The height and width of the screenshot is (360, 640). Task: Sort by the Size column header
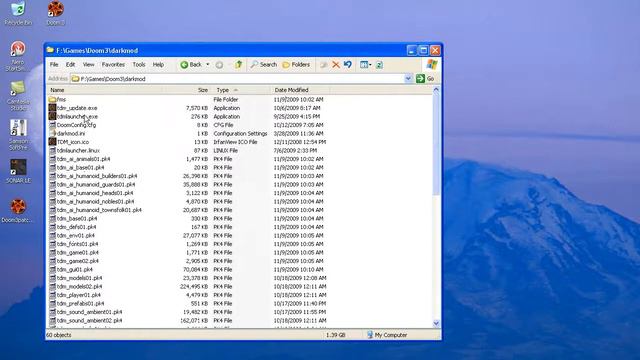tap(187, 90)
